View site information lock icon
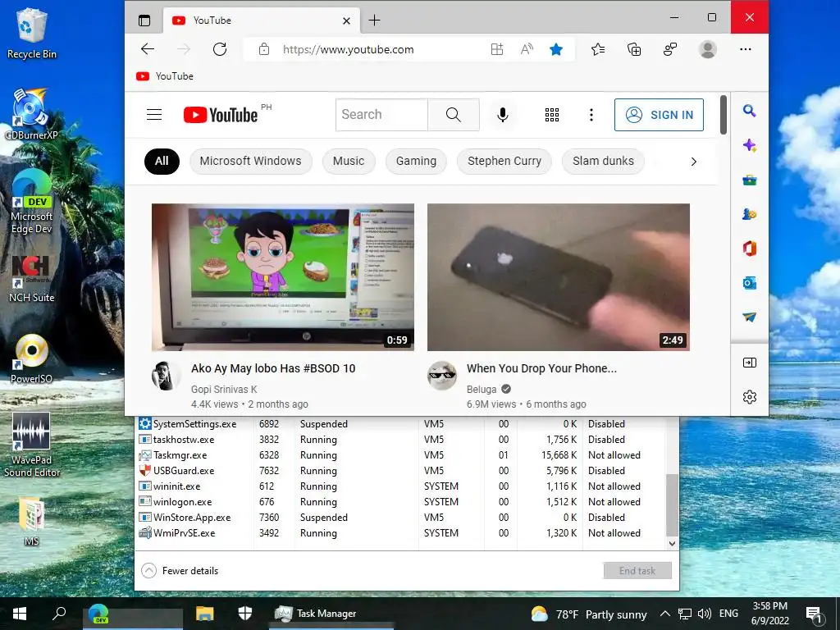The width and height of the screenshot is (840, 630). (x=263, y=49)
